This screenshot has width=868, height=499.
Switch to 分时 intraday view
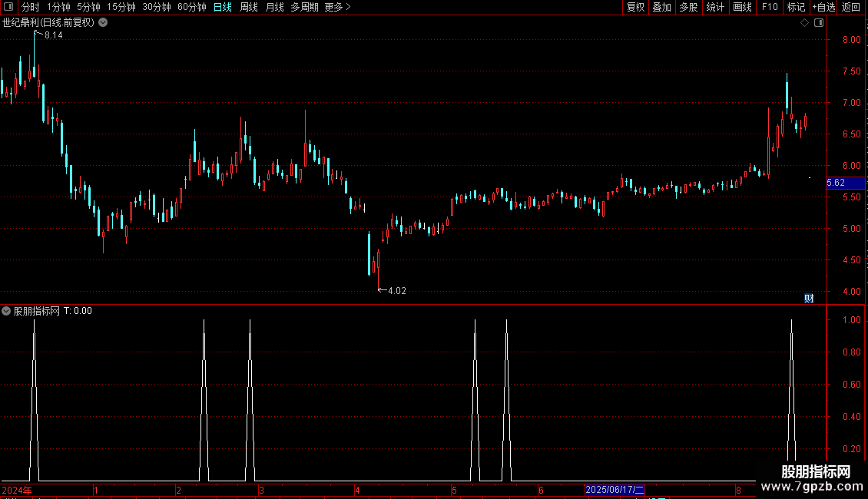[31, 7]
